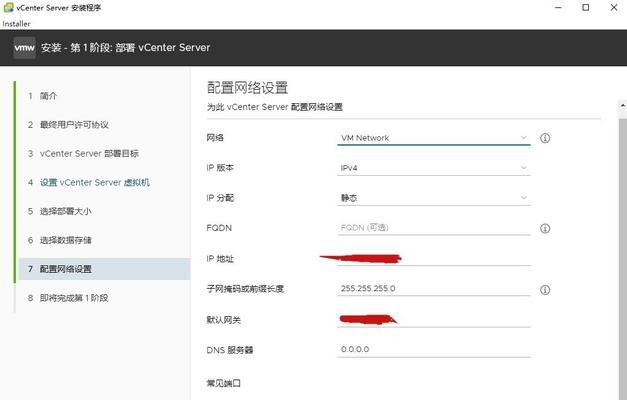Click the info icon beside the subnet mask field

coord(545,290)
